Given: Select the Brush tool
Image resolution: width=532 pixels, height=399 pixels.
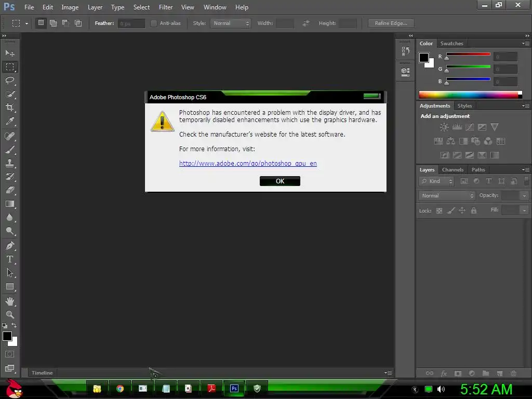Looking at the screenshot, I should click(10, 150).
